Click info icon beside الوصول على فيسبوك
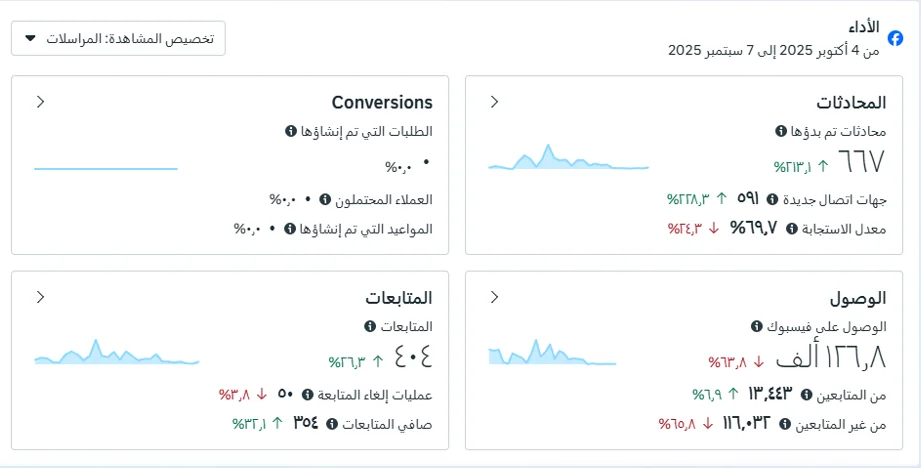 [756, 326]
